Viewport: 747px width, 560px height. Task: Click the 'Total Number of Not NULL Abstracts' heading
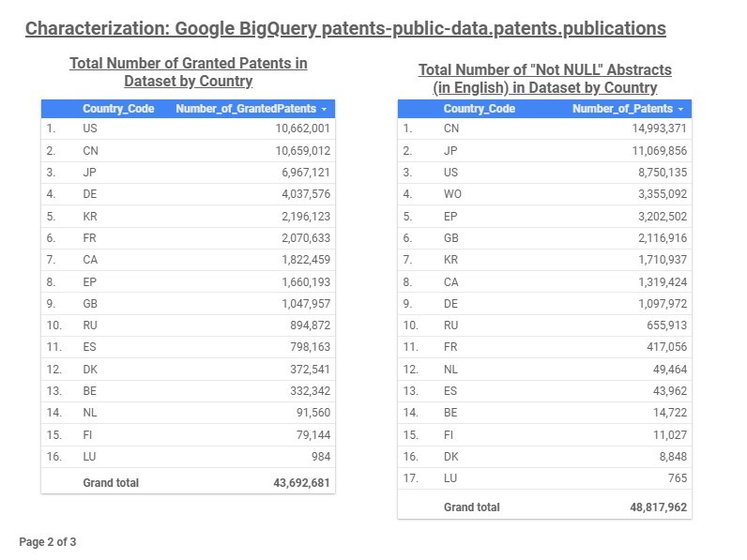tap(545, 79)
